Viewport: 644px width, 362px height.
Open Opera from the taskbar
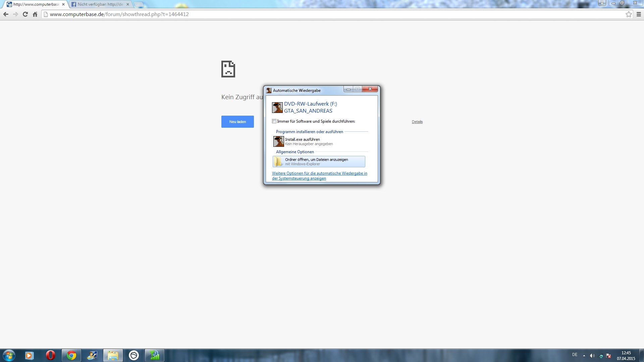pyautogui.click(x=50, y=355)
